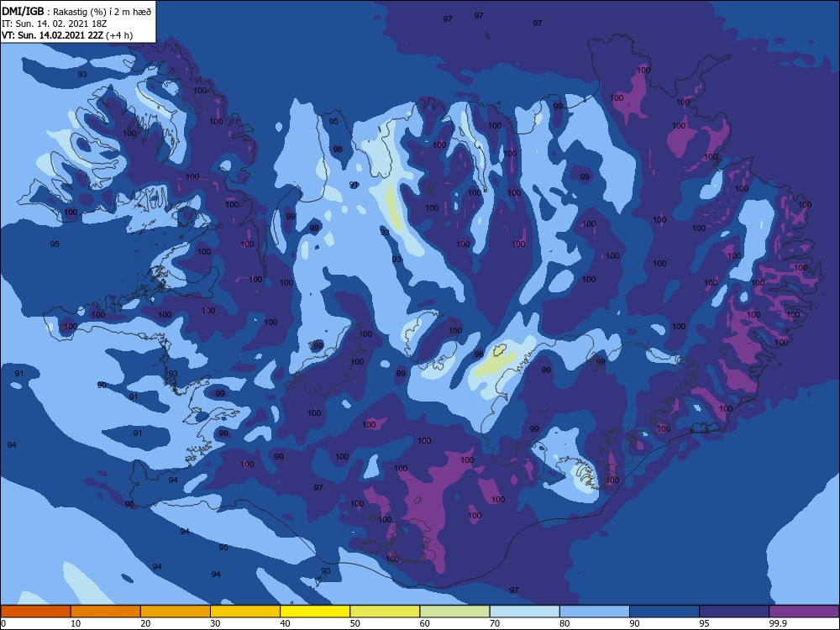Select the pale yellow 50–60 legend swatch
The height and width of the screenshot is (630, 840).
point(386,612)
